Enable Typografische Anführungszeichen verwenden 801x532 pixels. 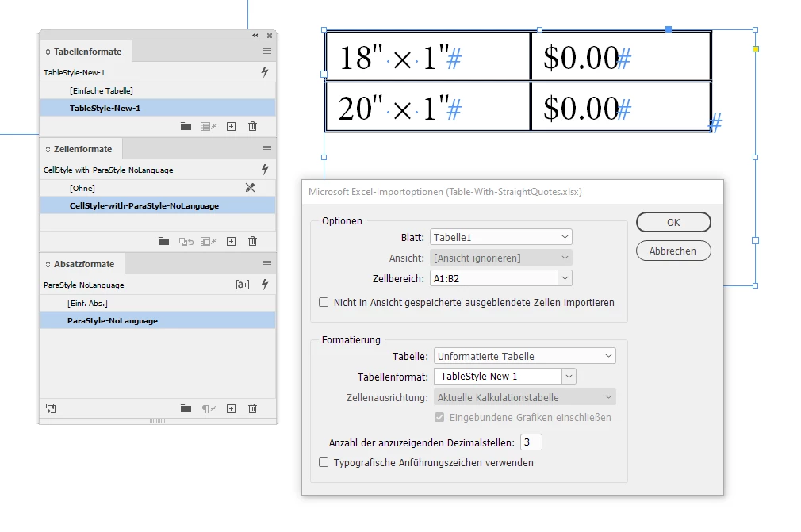point(324,462)
